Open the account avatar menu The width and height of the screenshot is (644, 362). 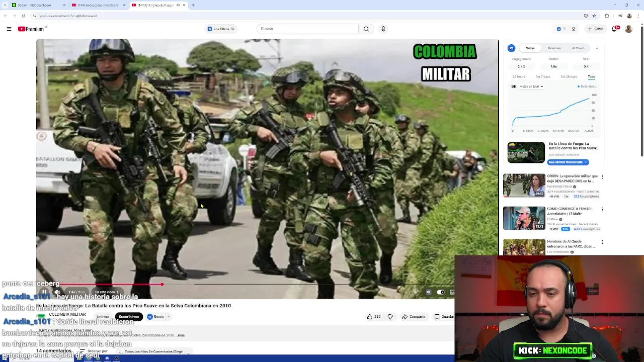[x=628, y=29]
